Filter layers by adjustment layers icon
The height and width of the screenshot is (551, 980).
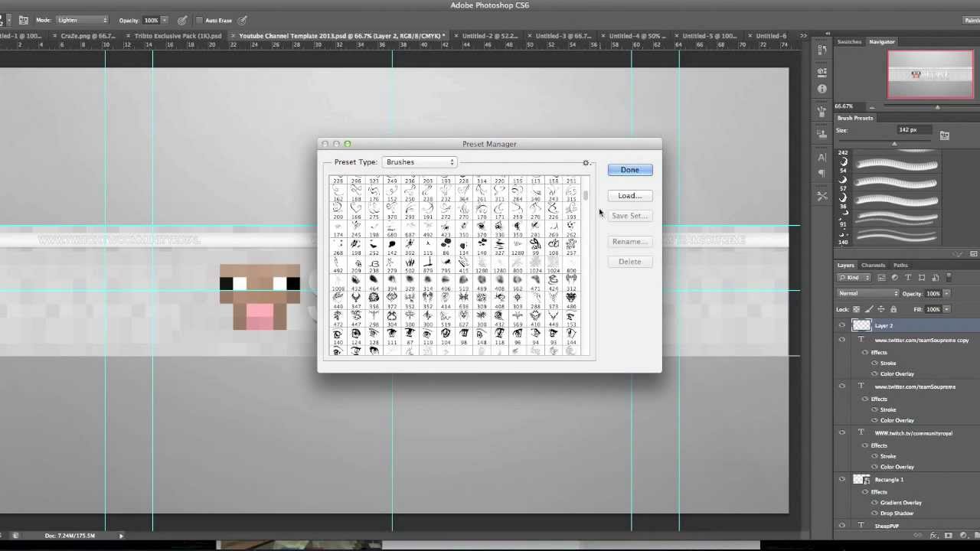click(x=895, y=277)
